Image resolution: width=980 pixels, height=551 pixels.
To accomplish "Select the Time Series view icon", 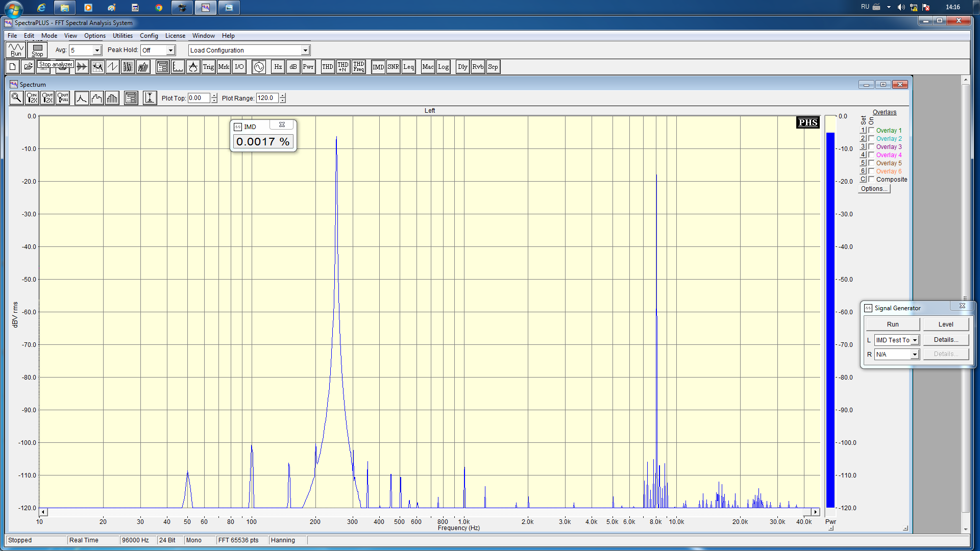I will (x=82, y=67).
